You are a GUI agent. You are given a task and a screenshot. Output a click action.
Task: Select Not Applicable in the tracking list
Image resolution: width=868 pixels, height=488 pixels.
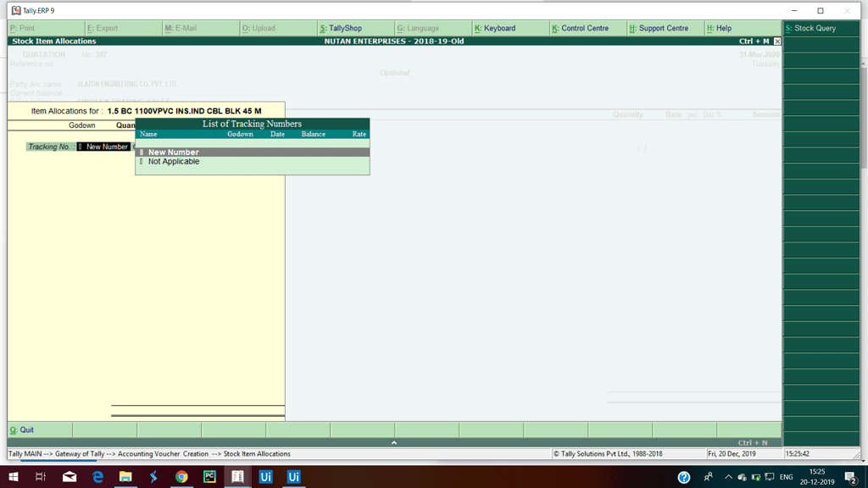pos(253,162)
